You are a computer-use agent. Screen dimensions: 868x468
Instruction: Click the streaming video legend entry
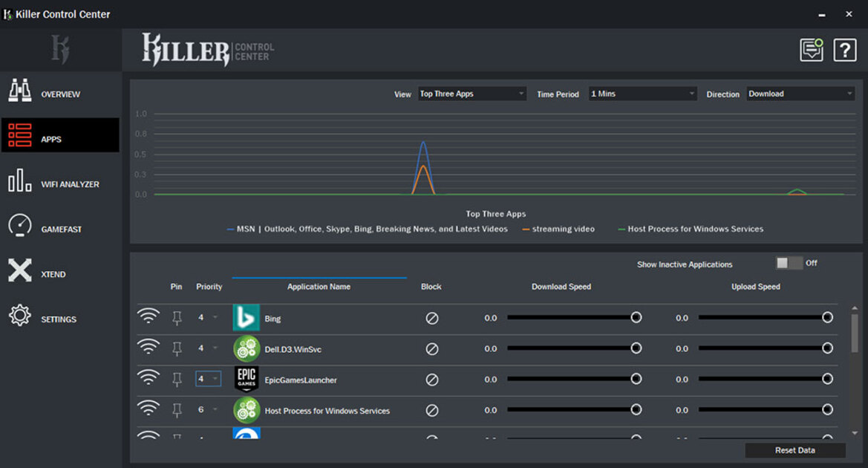tap(558, 229)
